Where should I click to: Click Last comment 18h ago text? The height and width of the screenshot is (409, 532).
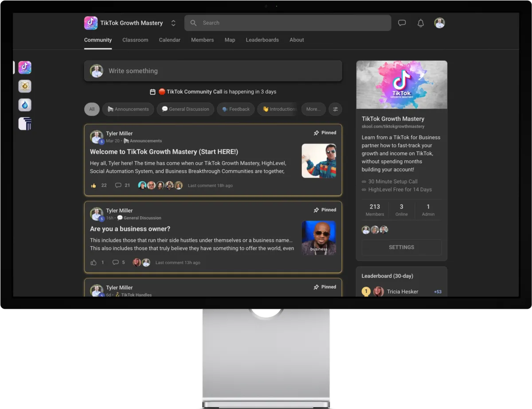[x=210, y=186]
